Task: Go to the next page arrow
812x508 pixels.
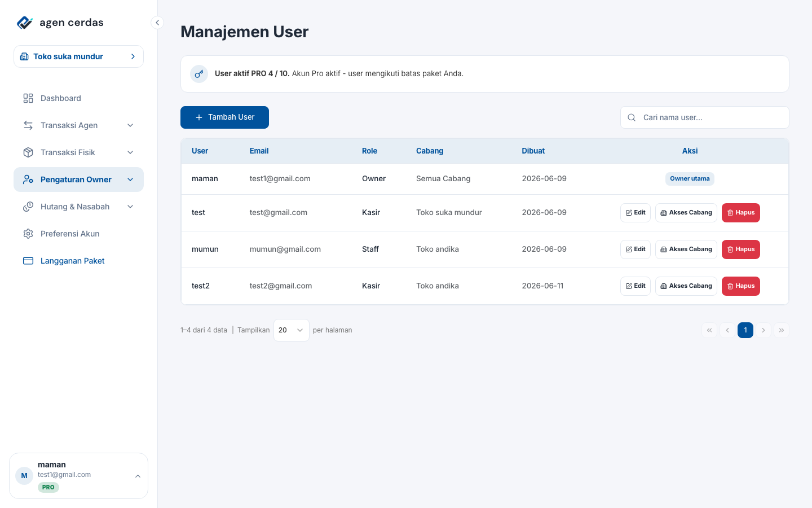Action: click(x=764, y=330)
